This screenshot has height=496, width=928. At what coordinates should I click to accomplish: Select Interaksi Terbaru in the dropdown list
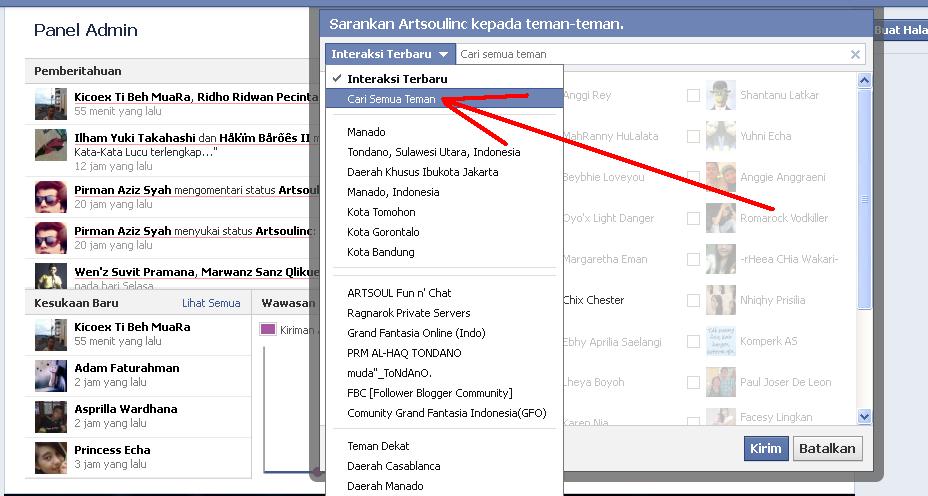pos(444,79)
